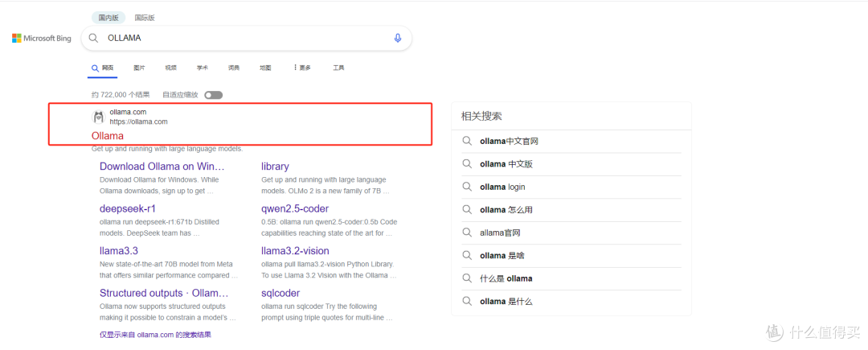The image size is (868, 350).
Task: Click magnifier icon beside 'ollama中文官网'
Action: [x=467, y=142]
